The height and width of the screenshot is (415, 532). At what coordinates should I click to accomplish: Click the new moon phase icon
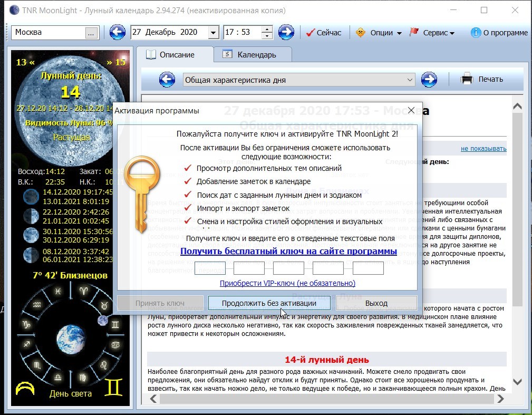pos(31,197)
